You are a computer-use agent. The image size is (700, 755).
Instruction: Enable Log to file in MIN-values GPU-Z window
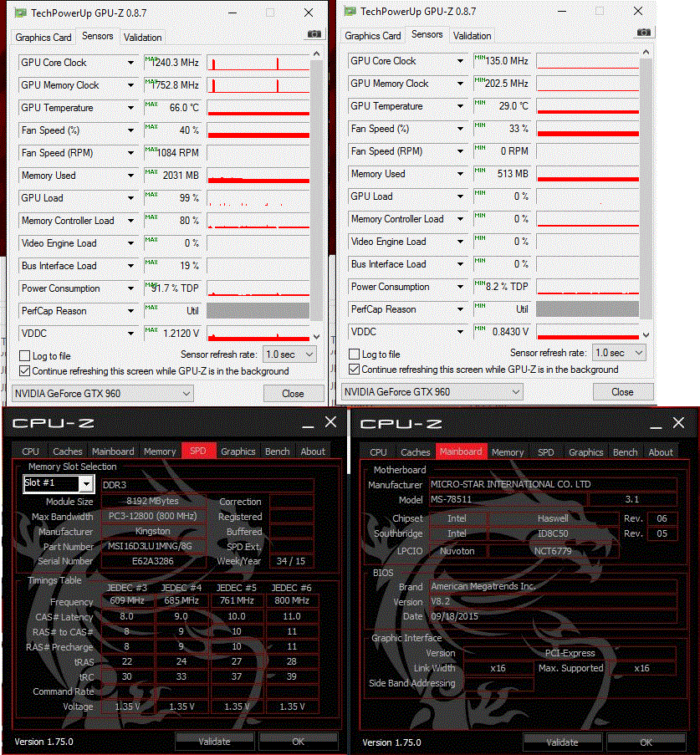tap(354, 355)
